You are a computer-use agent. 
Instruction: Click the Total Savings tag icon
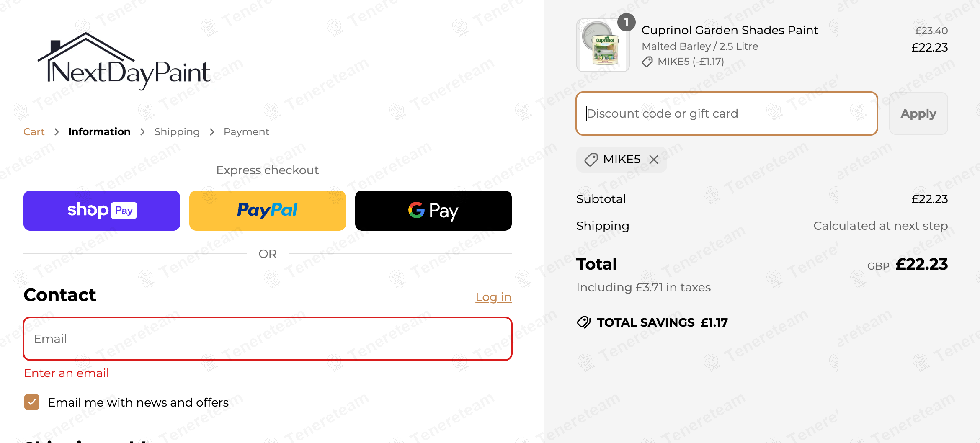click(583, 322)
